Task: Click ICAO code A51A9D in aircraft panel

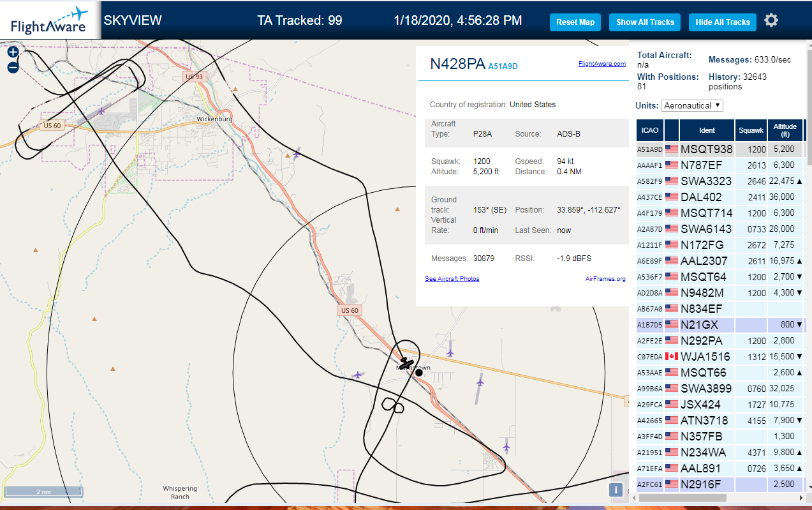Action: pyautogui.click(x=503, y=66)
